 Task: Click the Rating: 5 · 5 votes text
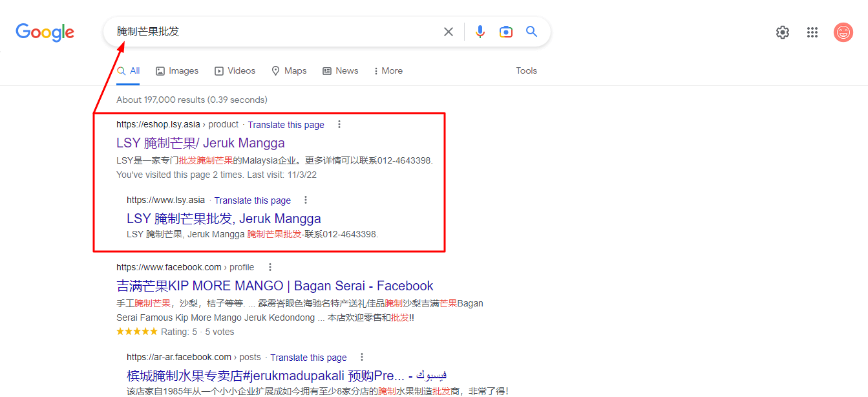(197, 332)
